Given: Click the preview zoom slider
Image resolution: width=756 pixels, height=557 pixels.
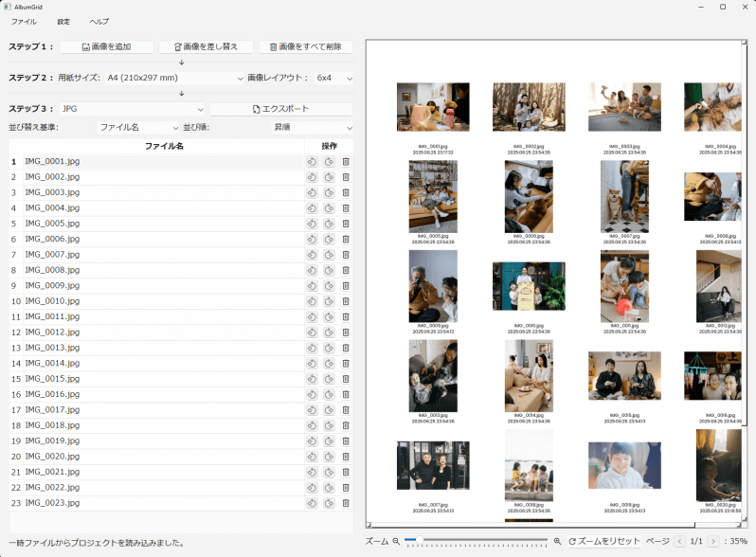Looking at the screenshot, I should point(476,541).
